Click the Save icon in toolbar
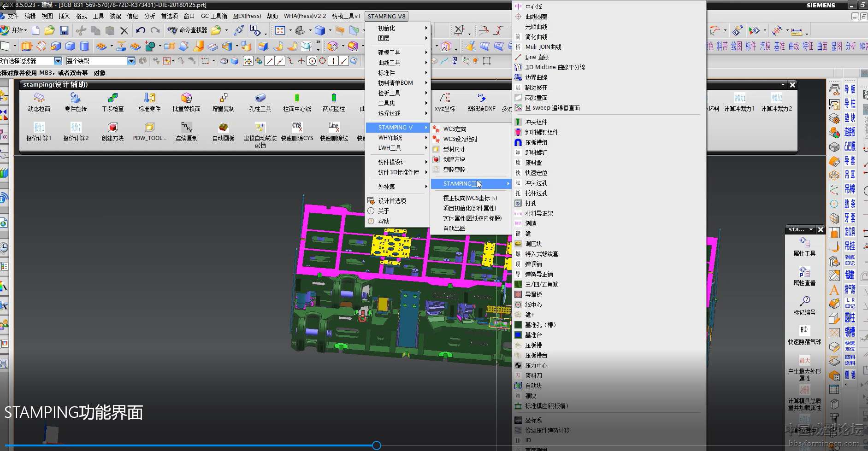This screenshot has height=451, width=868. point(64,30)
